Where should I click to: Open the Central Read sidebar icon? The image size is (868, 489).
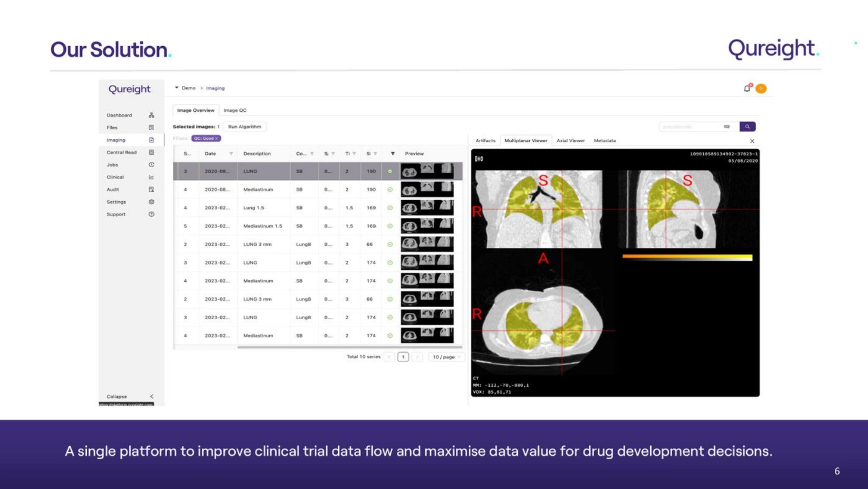tap(151, 152)
